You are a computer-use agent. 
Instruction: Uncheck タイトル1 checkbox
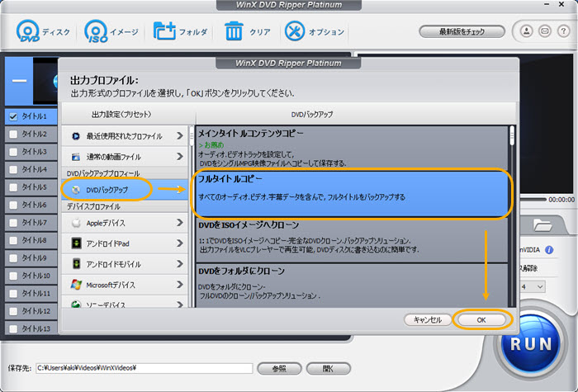click(13, 116)
